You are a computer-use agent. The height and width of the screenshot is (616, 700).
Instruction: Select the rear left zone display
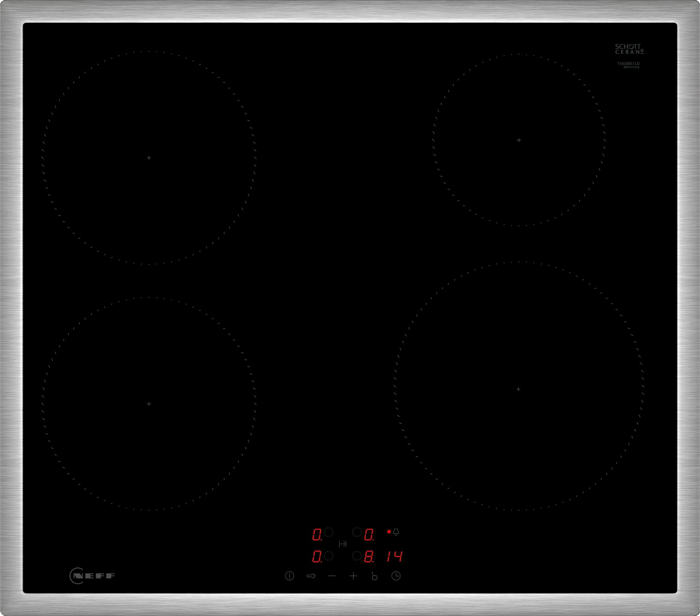tap(317, 534)
